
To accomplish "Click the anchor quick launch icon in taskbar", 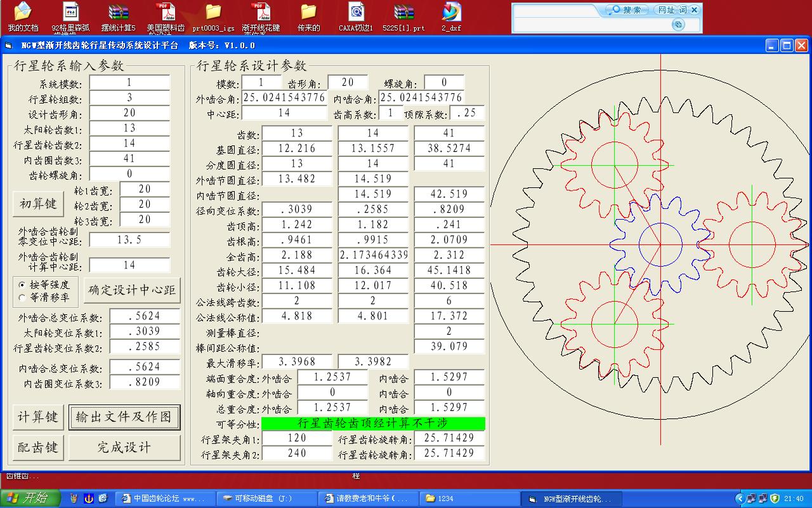I will (x=89, y=498).
